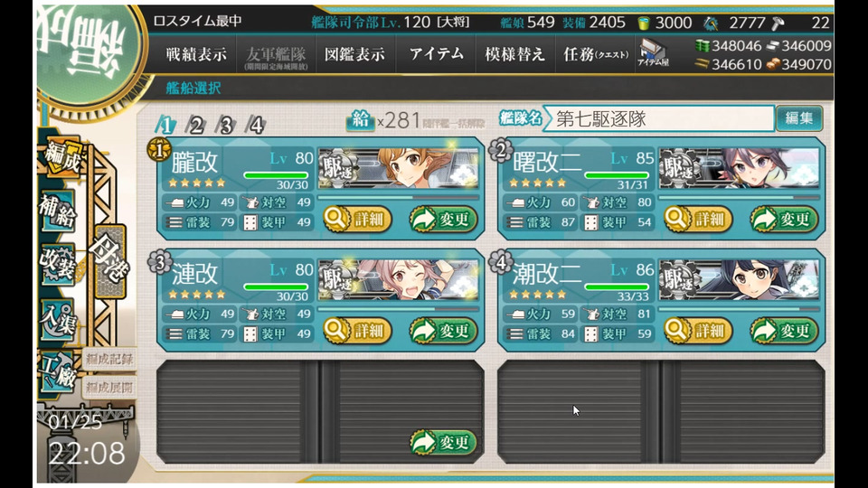Open 編成記録 composition record tab
This screenshot has height=488, width=868.
(x=109, y=360)
